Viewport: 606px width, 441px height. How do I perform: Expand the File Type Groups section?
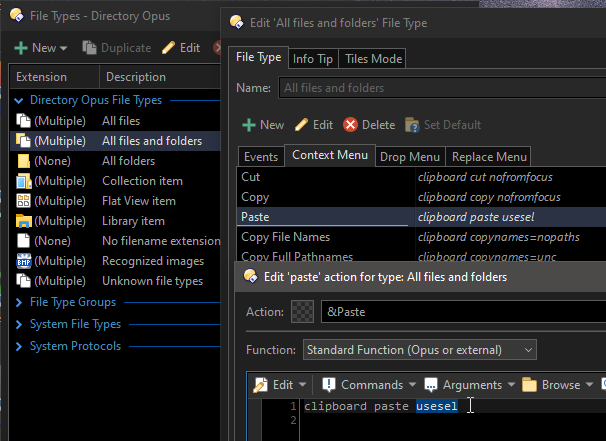18,302
